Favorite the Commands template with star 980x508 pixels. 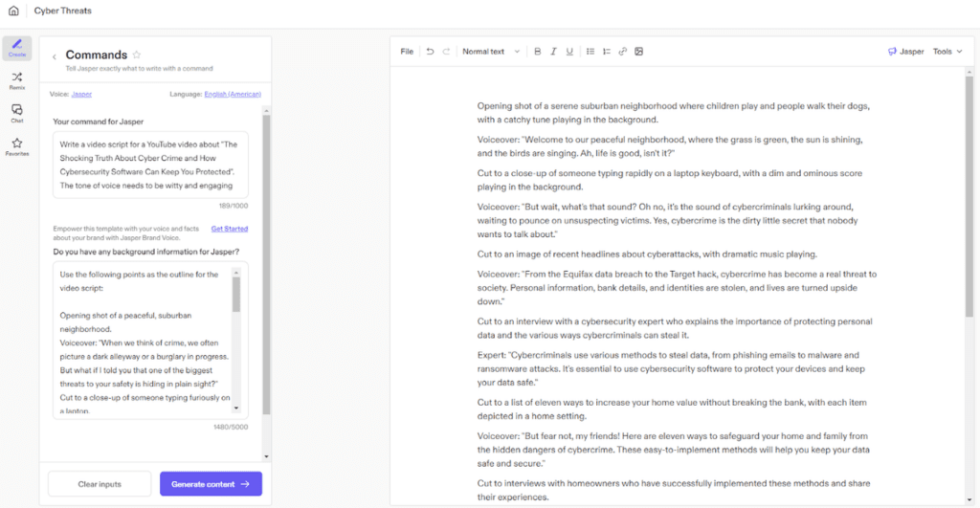[x=137, y=55]
